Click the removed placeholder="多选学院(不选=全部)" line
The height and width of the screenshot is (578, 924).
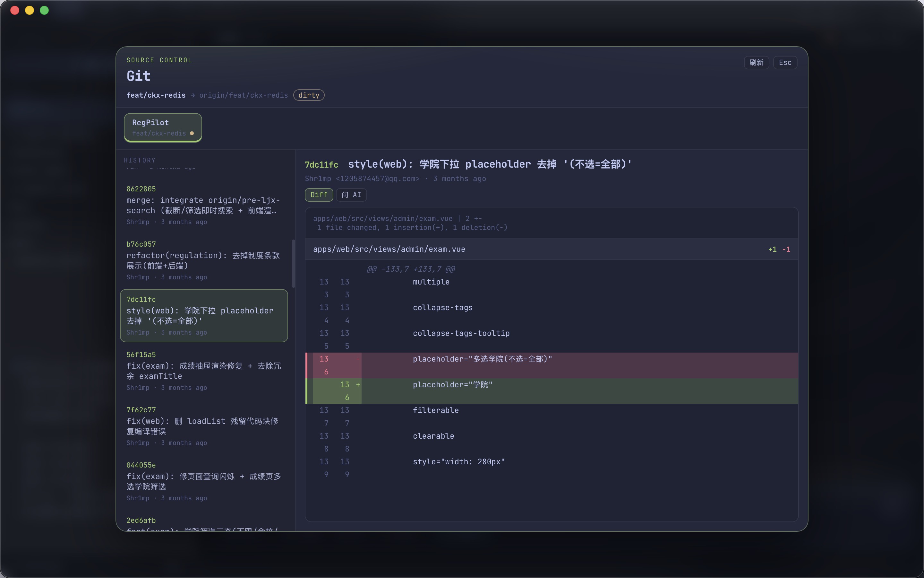pyautogui.click(x=551, y=365)
